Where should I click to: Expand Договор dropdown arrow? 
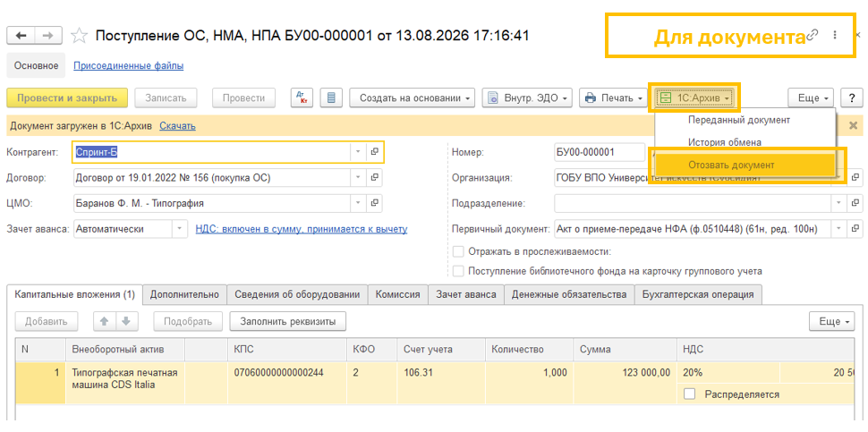click(x=358, y=178)
